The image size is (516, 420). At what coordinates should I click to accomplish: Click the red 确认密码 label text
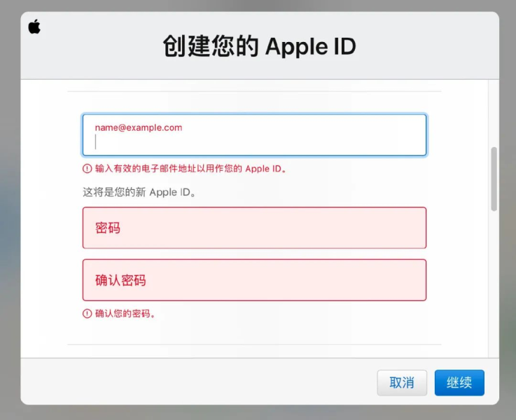120,281
